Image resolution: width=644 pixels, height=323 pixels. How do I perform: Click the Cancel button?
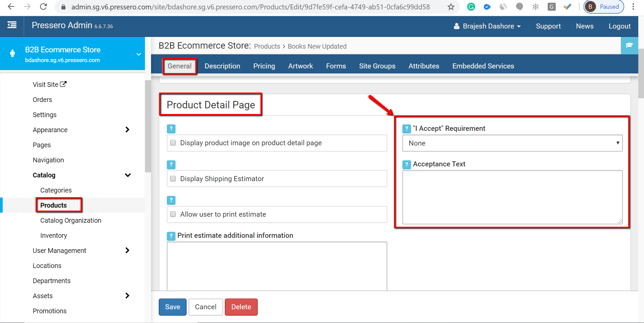pyautogui.click(x=206, y=307)
